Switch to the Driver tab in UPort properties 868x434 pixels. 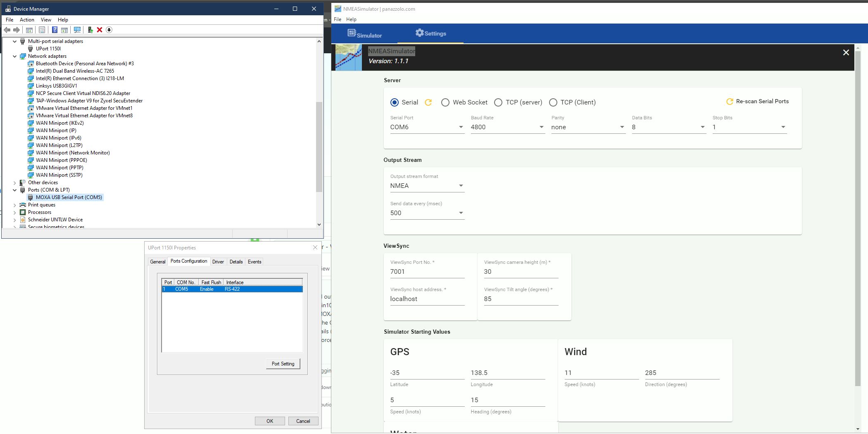point(218,261)
